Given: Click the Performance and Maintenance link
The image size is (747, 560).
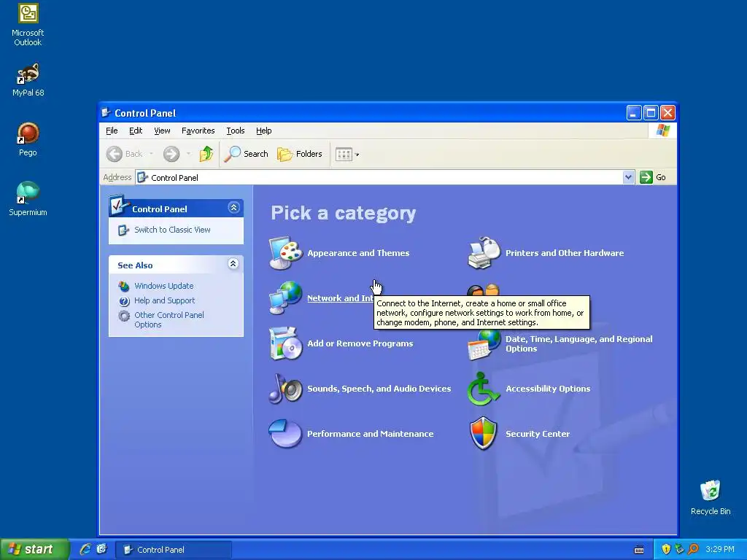Looking at the screenshot, I should tap(370, 434).
